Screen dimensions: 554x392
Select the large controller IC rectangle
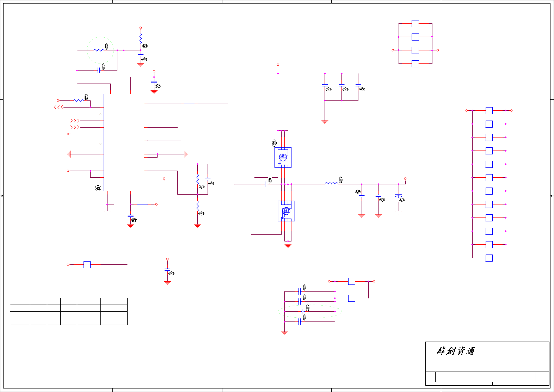[x=124, y=142]
